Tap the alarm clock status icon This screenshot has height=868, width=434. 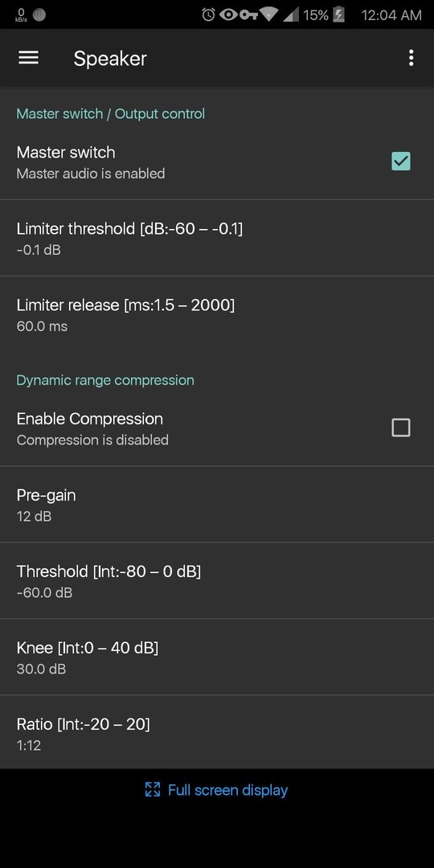click(x=208, y=15)
